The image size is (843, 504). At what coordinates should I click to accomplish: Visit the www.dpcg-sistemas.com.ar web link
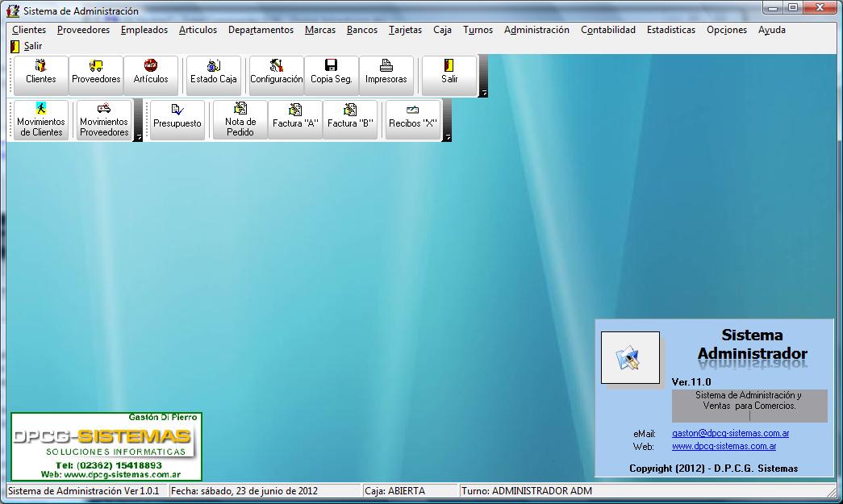(x=724, y=446)
